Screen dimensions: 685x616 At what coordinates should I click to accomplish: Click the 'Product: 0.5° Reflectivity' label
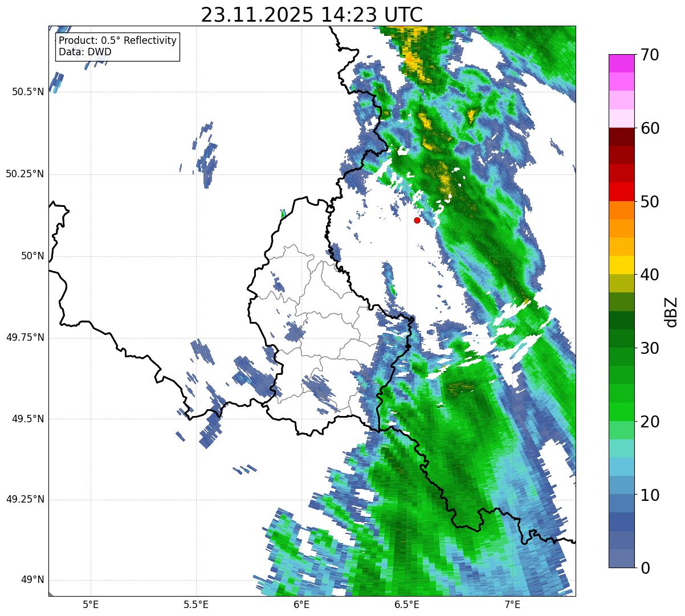tap(117, 41)
